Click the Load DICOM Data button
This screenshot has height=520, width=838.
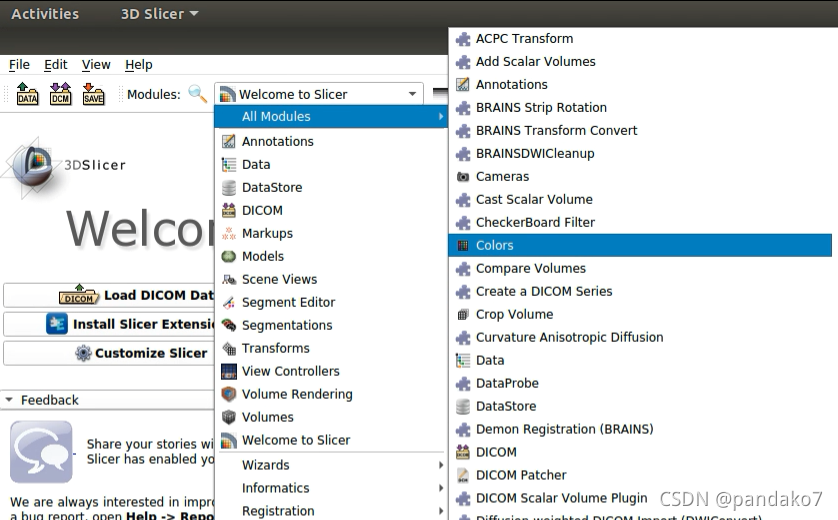109,295
